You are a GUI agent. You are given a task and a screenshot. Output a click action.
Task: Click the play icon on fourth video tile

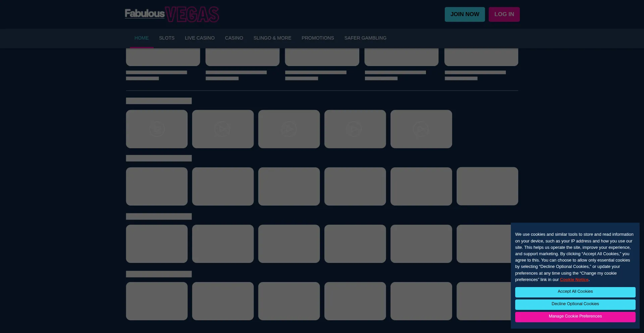coord(355,129)
